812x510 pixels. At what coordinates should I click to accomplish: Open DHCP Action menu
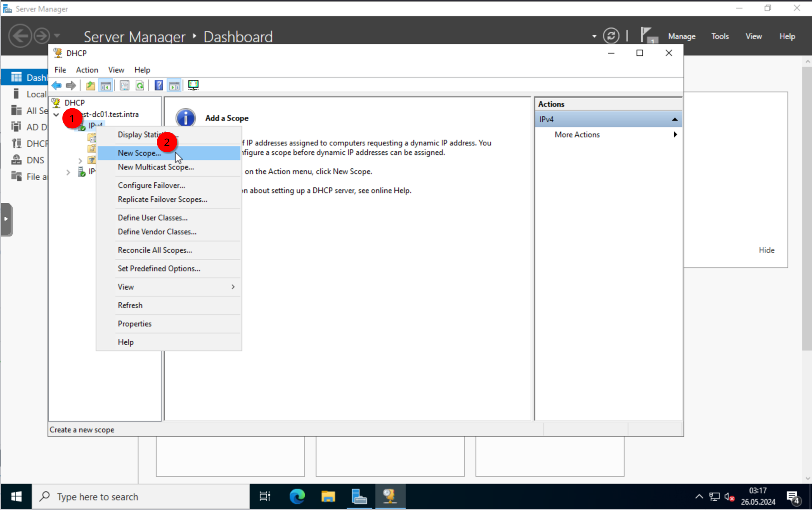87,70
